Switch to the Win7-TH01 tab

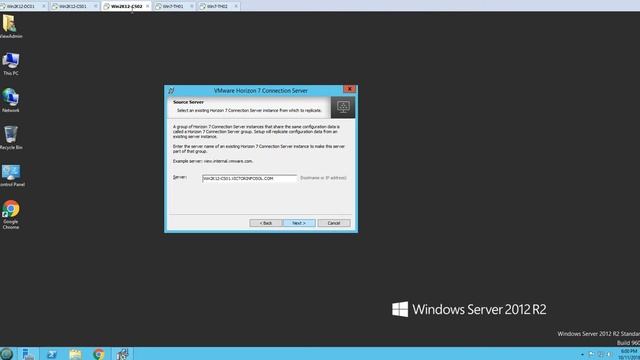173,6
